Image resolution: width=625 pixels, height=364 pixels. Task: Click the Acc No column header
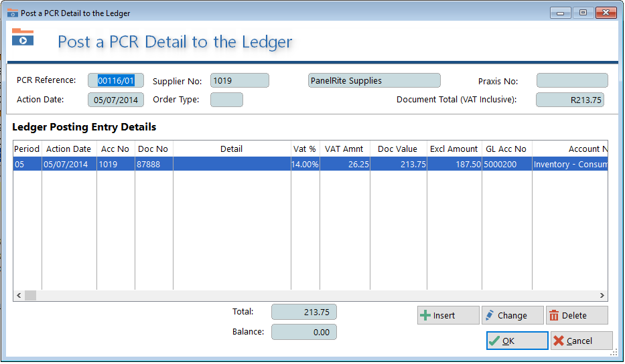point(116,149)
